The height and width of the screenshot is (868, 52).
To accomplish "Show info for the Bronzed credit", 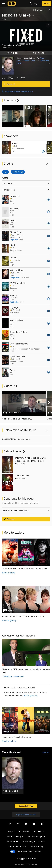I will pyautogui.click(x=48, y=299).
